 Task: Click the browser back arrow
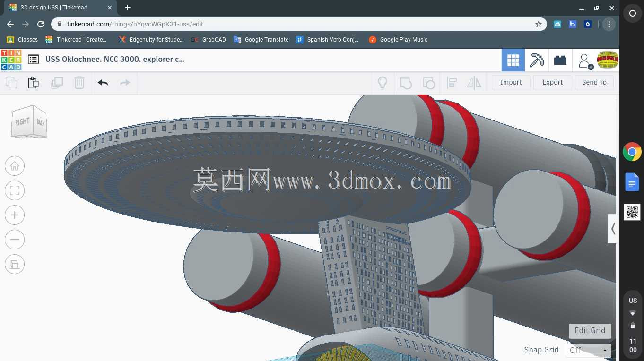10,24
